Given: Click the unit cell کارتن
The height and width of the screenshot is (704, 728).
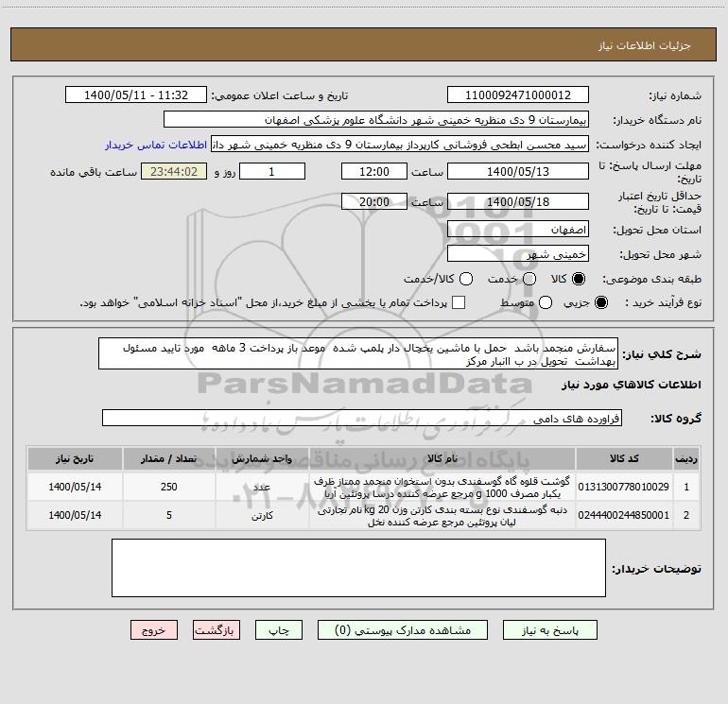Looking at the screenshot, I should pos(262,516).
